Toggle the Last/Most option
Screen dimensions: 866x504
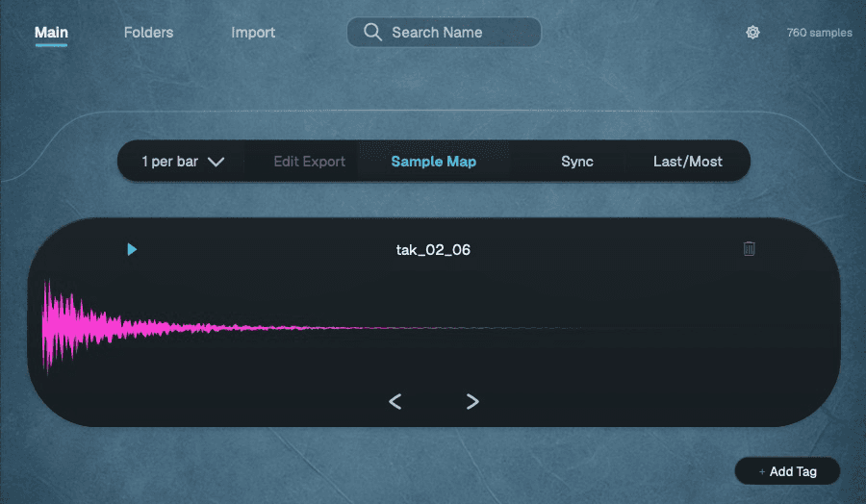pyautogui.click(x=688, y=162)
